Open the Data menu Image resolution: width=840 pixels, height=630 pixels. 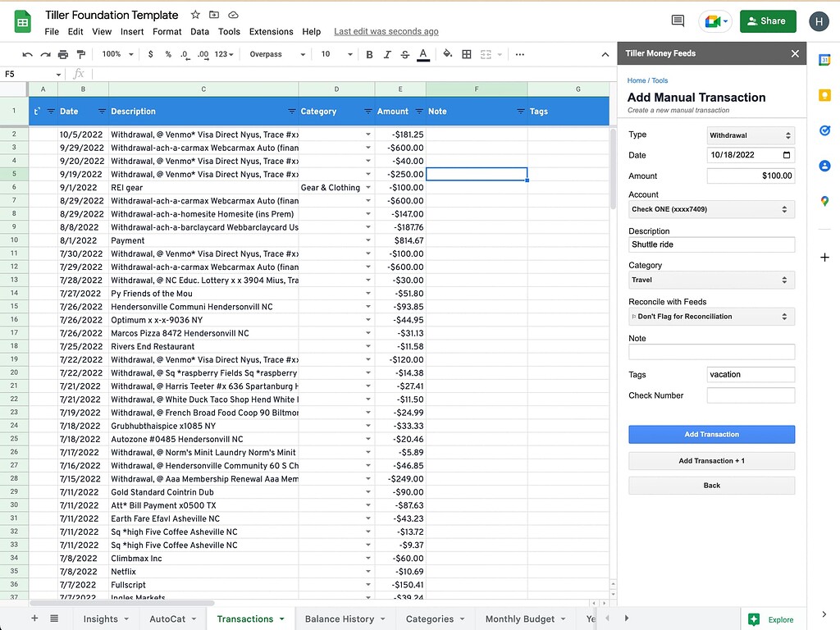(199, 31)
